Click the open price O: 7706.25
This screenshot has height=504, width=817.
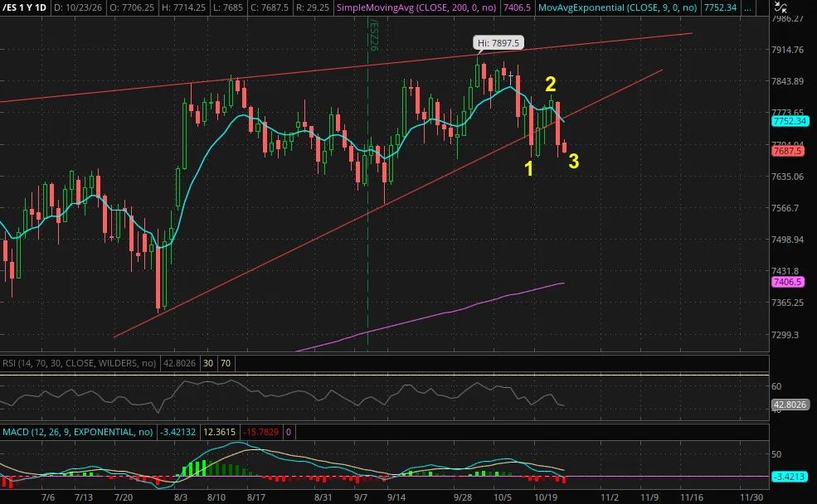click(x=133, y=7)
